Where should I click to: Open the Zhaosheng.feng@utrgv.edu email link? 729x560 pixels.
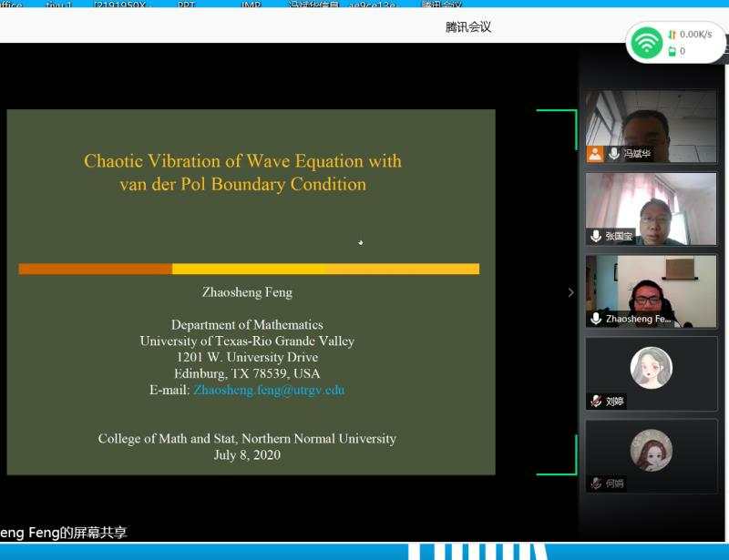click(x=269, y=390)
